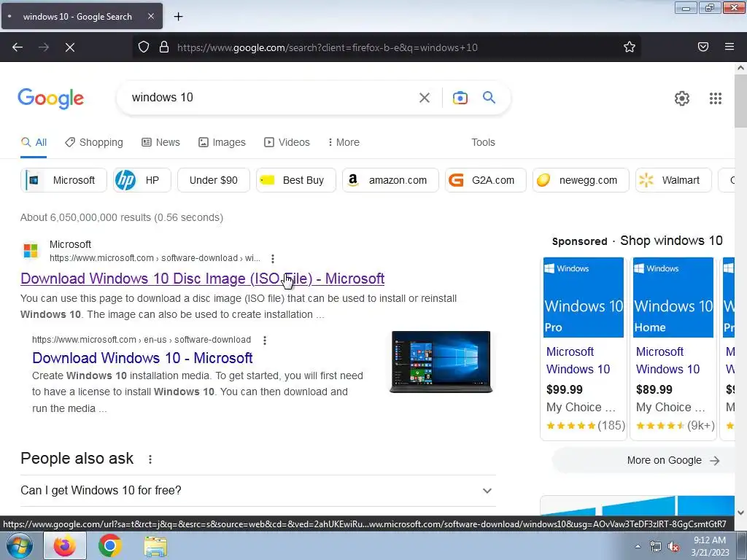This screenshot has height=560, width=747.
Task: Switch to the Images tab
Action: tap(222, 142)
